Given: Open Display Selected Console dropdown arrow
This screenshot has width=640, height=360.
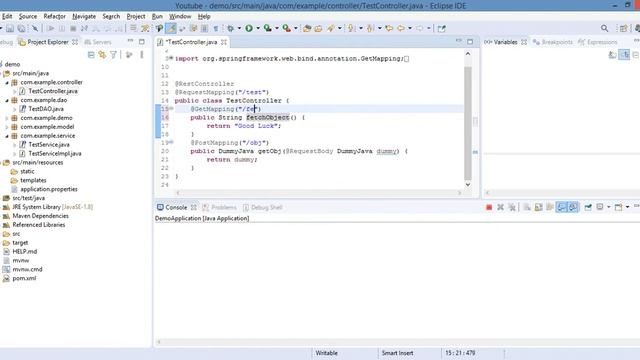Looking at the screenshot, I should pos(609,207).
